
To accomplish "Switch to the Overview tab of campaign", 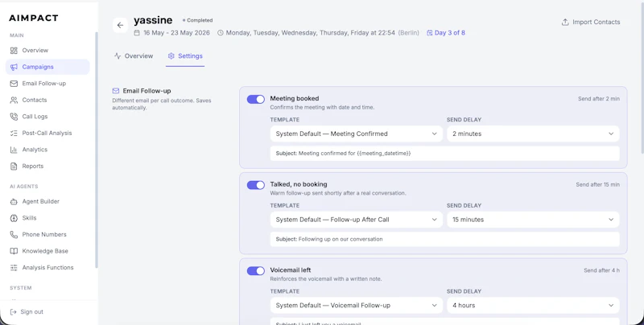I will pyautogui.click(x=134, y=56).
